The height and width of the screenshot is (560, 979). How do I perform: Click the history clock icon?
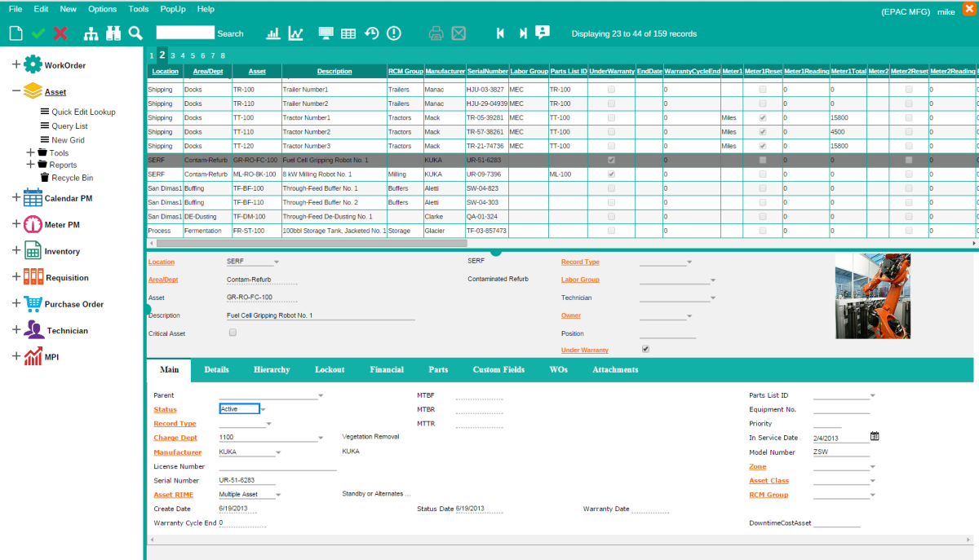(x=372, y=33)
